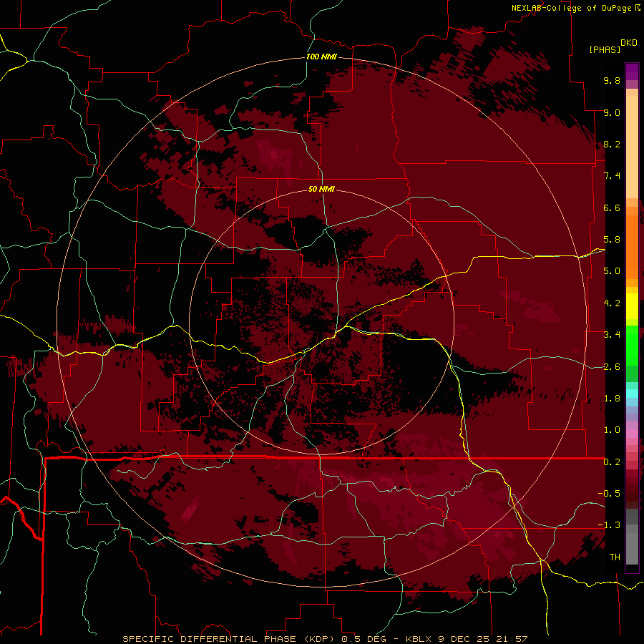Click the 5.0 color scale value
The height and width of the screenshot is (644, 644).
tap(612, 271)
